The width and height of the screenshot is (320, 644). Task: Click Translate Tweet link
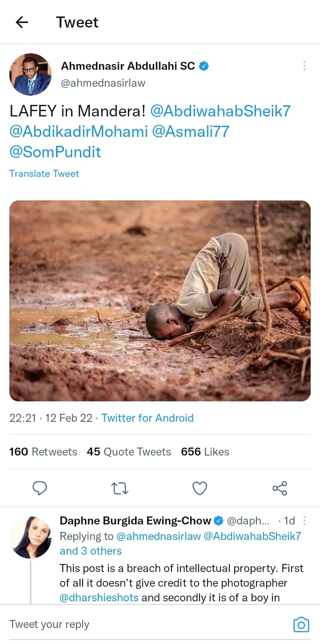(44, 174)
